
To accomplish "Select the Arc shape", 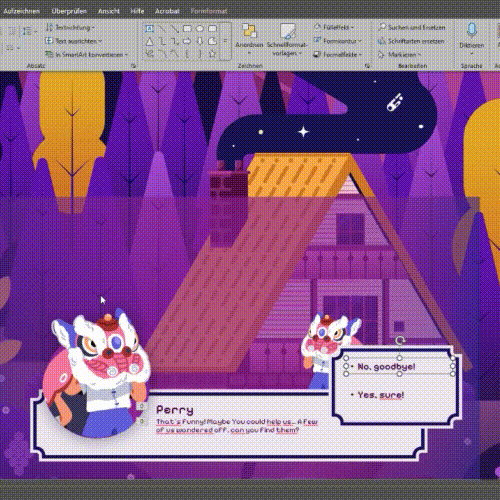I will [x=162, y=54].
